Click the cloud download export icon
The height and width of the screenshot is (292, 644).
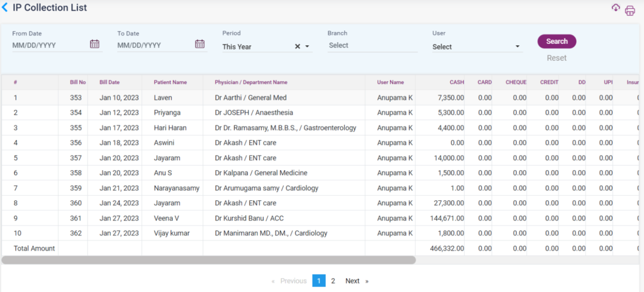616,8
